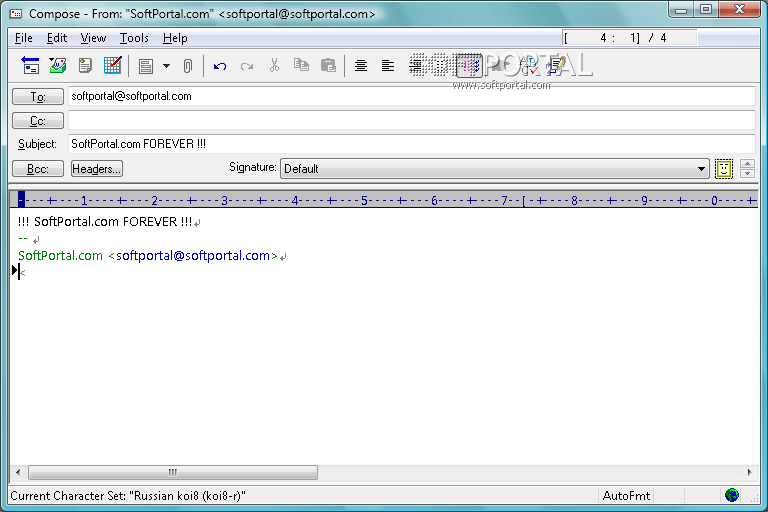
Task: Click the right margin bracket on ruler
Action: [524, 200]
